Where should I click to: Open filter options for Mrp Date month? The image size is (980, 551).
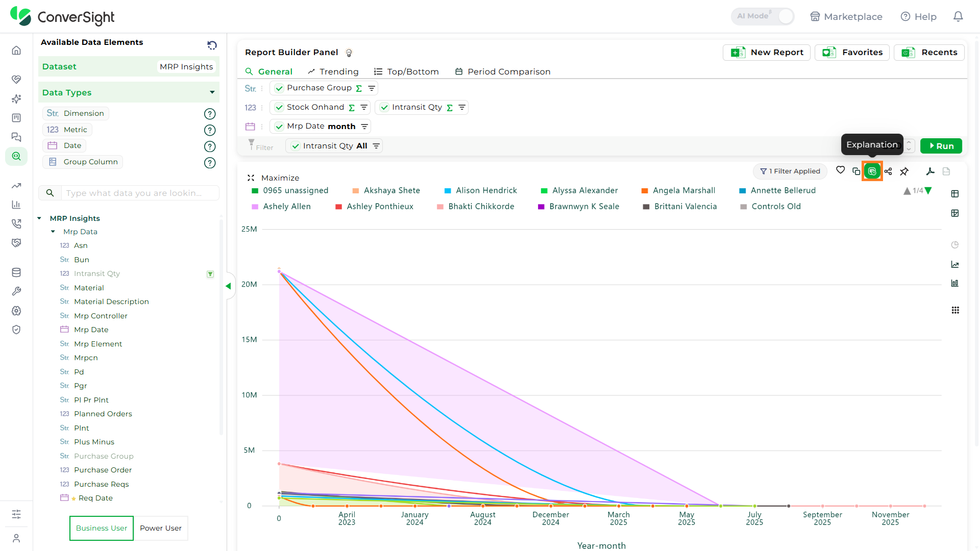pos(364,127)
